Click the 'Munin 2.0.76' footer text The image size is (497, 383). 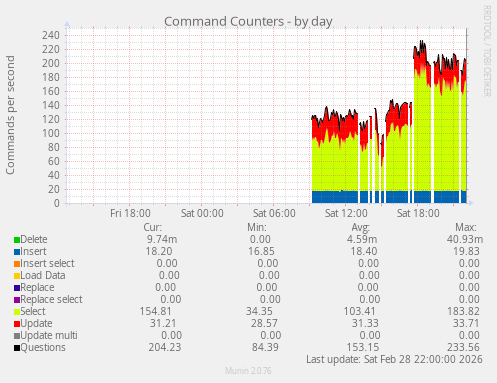(x=248, y=371)
